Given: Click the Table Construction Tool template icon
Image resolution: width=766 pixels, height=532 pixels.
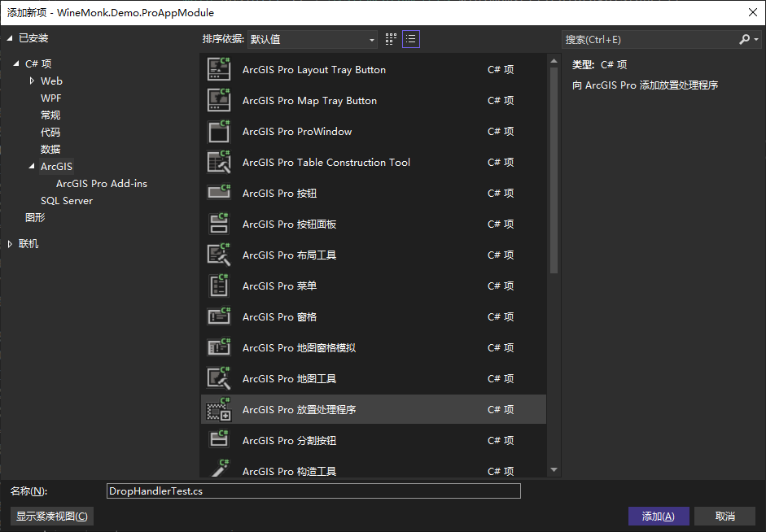Looking at the screenshot, I should pyautogui.click(x=219, y=162).
